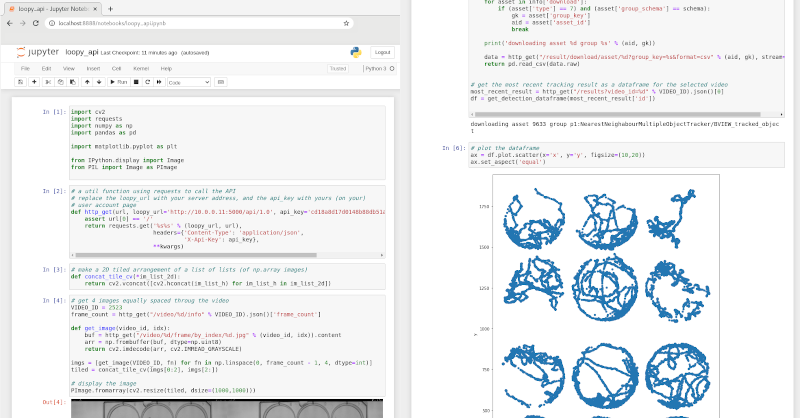
Task: Open the cell type Code dropdown
Action: click(x=187, y=81)
